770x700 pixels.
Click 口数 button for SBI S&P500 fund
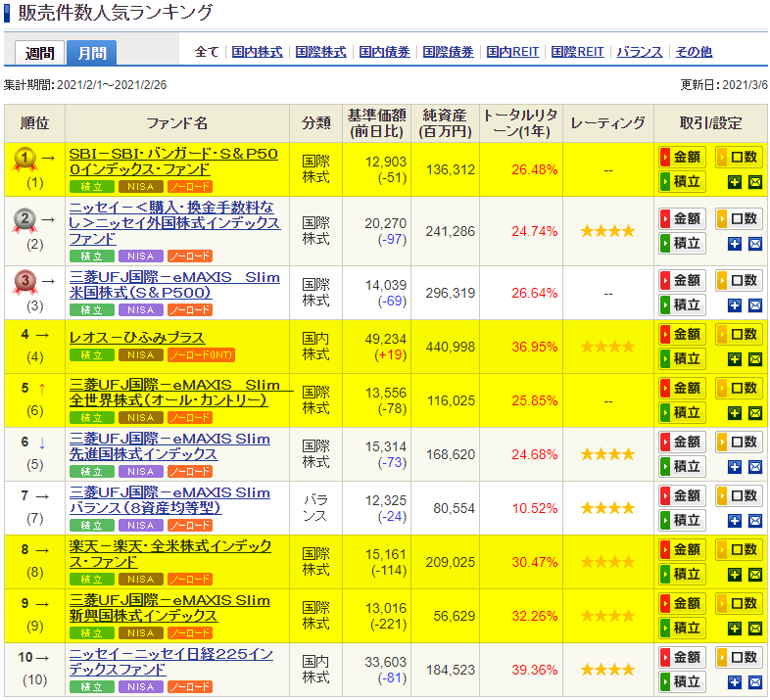pos(739,157)
